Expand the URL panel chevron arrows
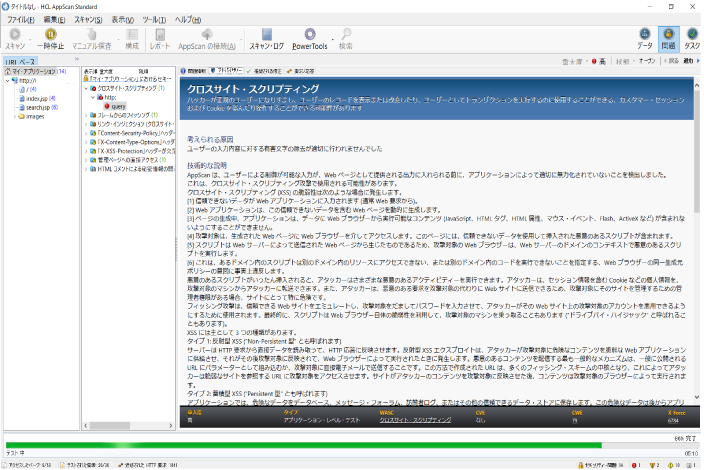704x470 pixels. pos(77,59)
